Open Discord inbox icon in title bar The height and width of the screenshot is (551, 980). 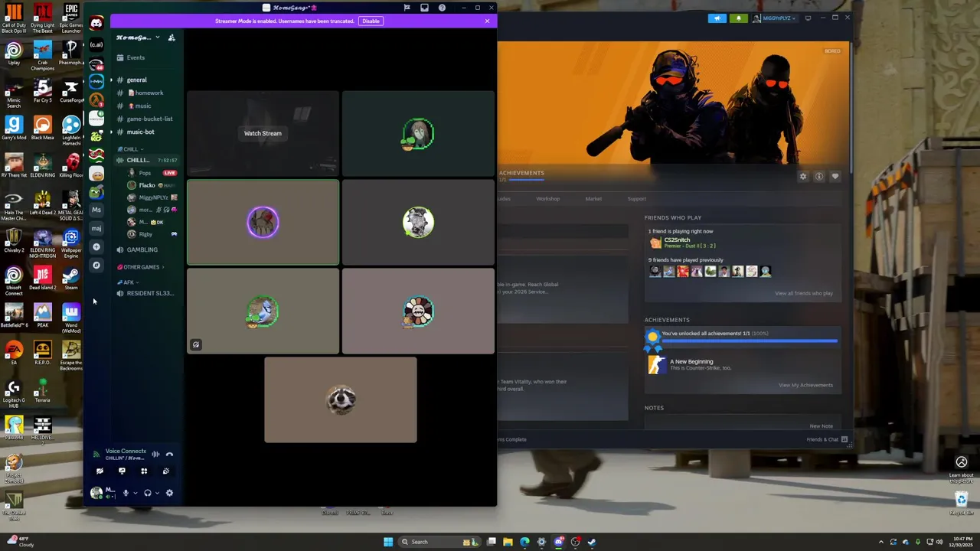click(x=424, y=8)
